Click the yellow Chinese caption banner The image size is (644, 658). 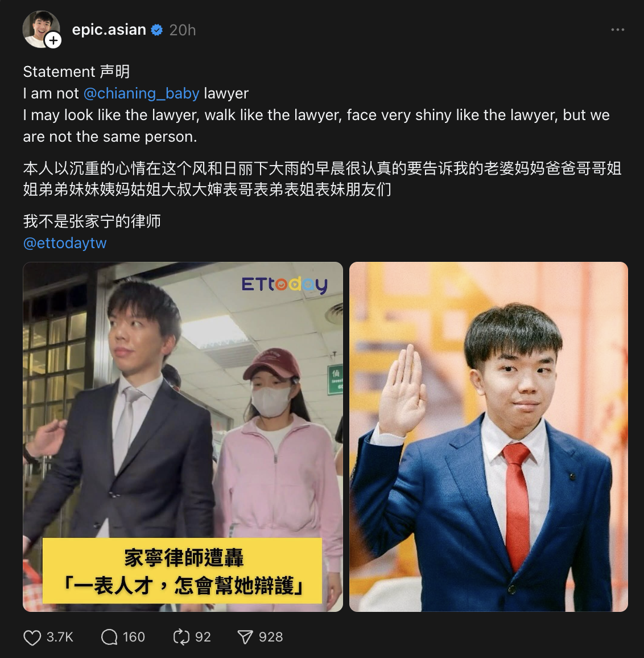182,571
